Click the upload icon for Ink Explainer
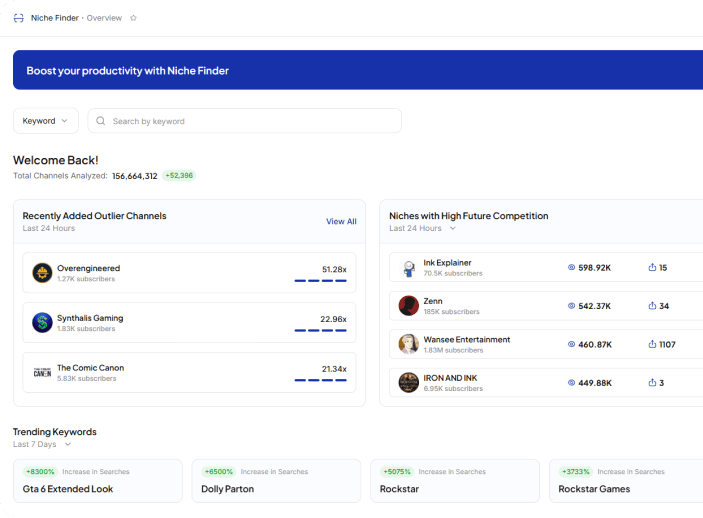This screenshot has height=518, width=703. pyautogui.click(x=652, y=267)
